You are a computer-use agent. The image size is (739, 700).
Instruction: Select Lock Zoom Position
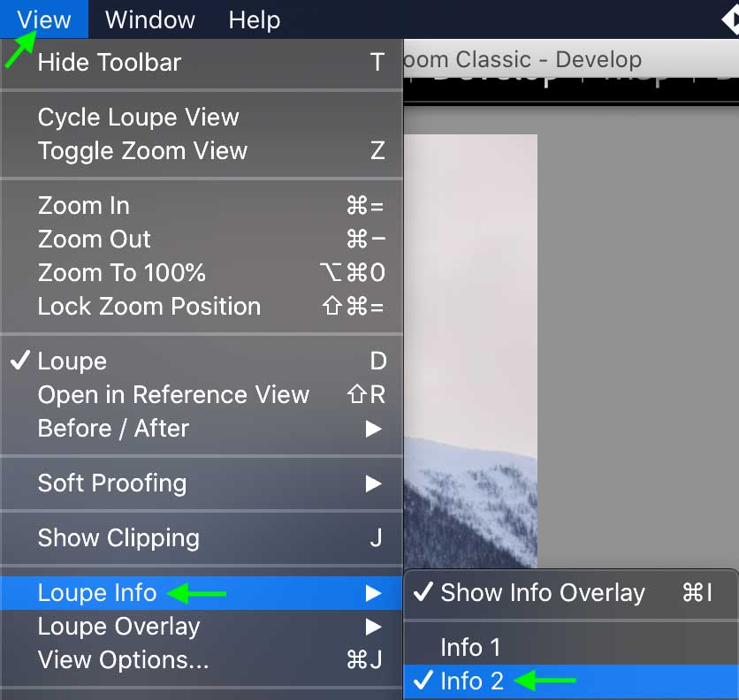(x=202, y=307)
